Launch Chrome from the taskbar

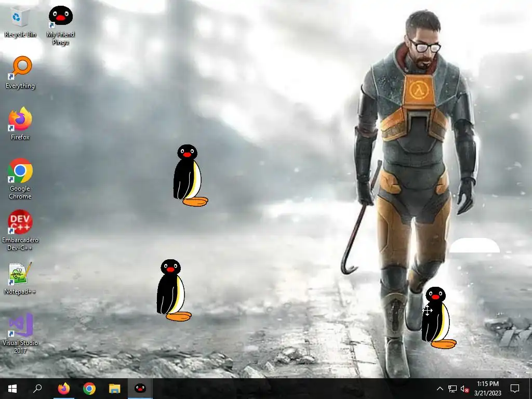[89, 389]
